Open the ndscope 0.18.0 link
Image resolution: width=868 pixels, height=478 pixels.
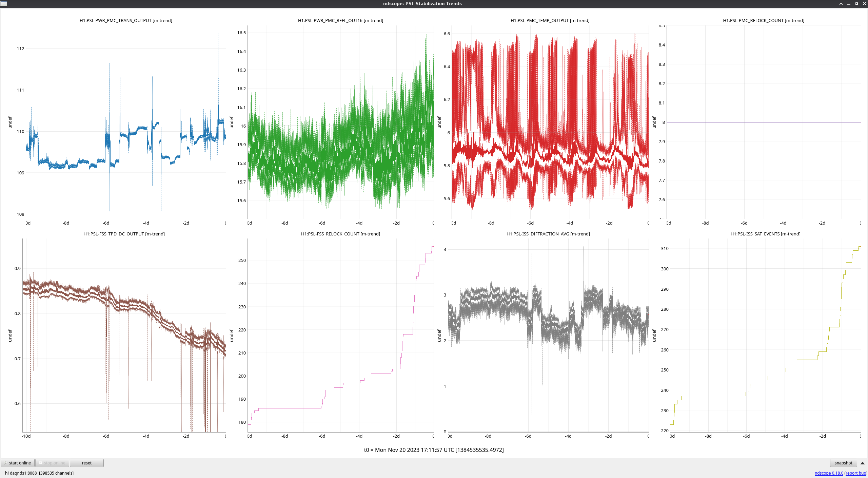coord(829,473)
